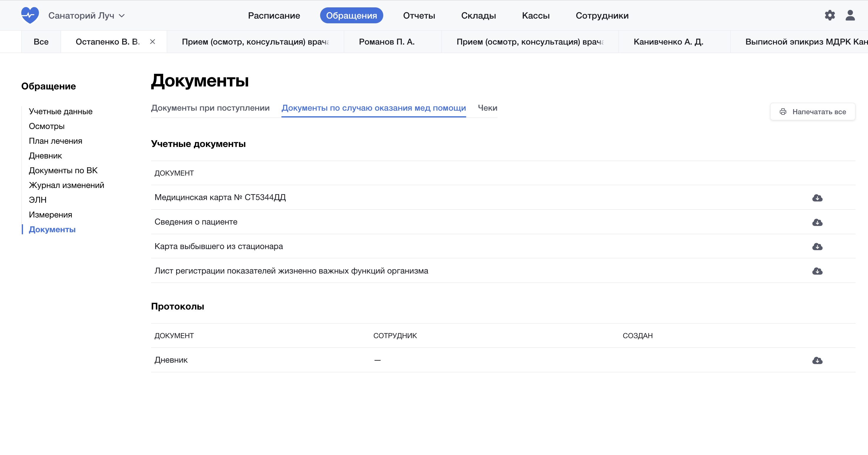Click the heart logo icon
868x455 pixels.
pos(30,16)
